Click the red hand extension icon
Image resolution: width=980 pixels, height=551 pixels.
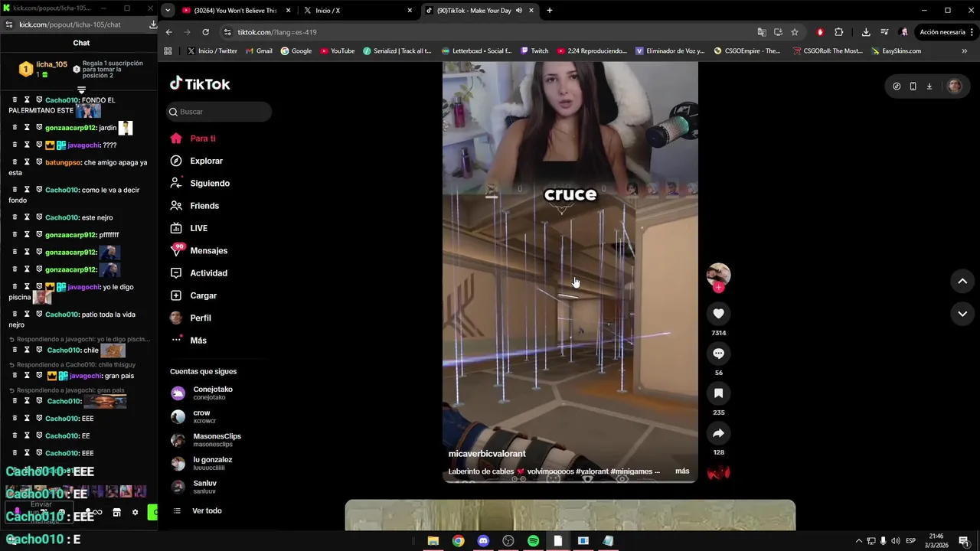[820, 32]
